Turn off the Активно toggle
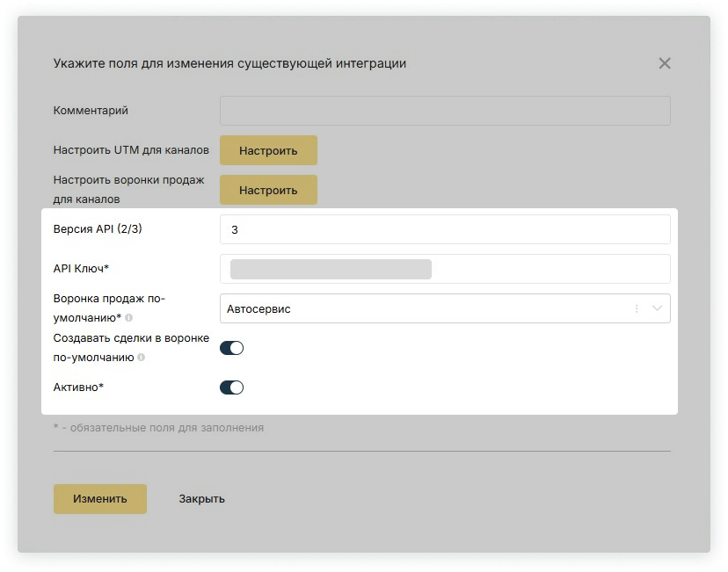The width and height of the screenshot is (728, 572). pos(231,387)
